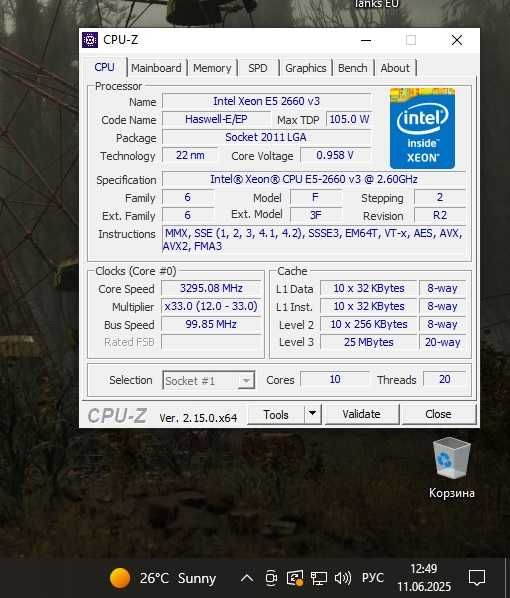The width and height of the screenshot is (510, 598).
Task: Click the Package value Socket 2011 LGA
Action: pos(266,137)
